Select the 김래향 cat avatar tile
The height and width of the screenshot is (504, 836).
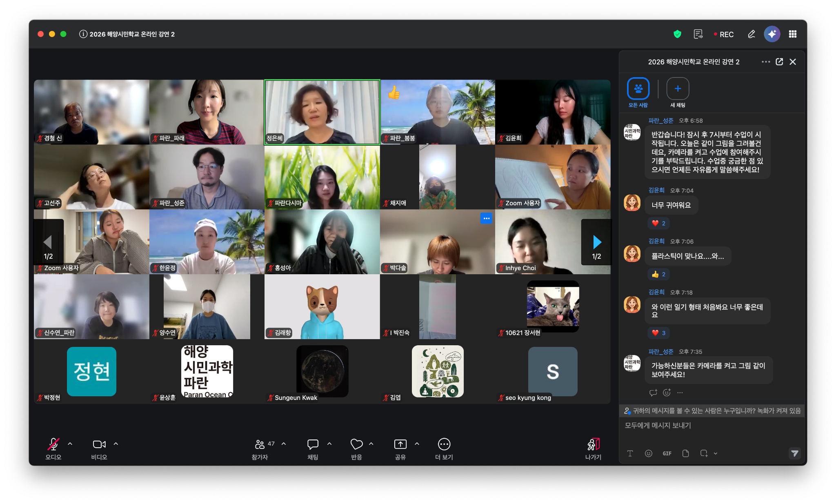coord(322,307)
